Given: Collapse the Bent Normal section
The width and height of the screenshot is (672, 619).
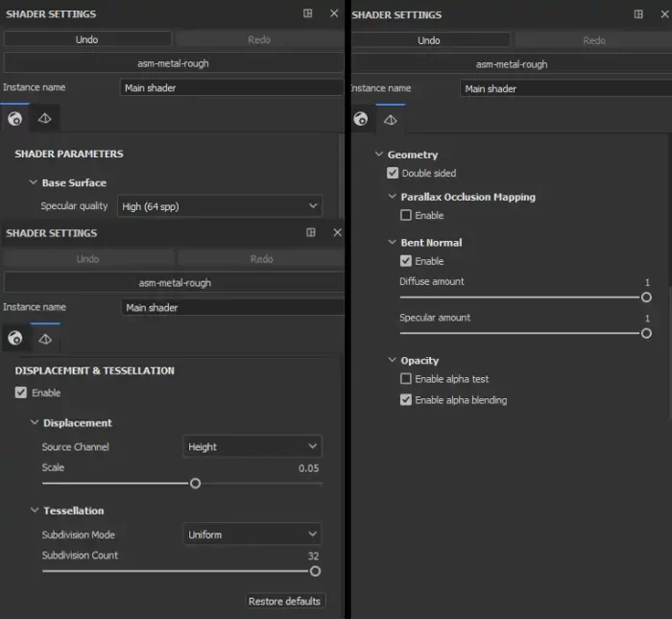Looking at the screenshot, I should pyautogui.click(x=392, y=243).
